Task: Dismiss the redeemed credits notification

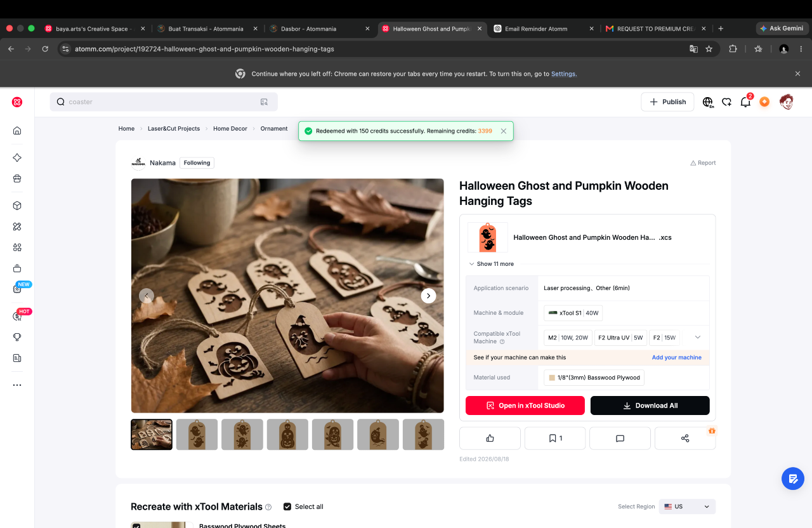Action: click(x=504, y=131)
